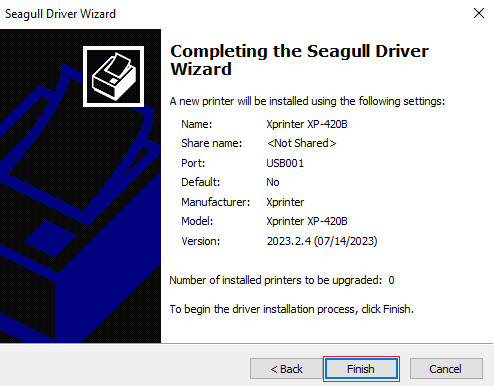Cancel the Seagull Driver Wizard

point(446,369)
